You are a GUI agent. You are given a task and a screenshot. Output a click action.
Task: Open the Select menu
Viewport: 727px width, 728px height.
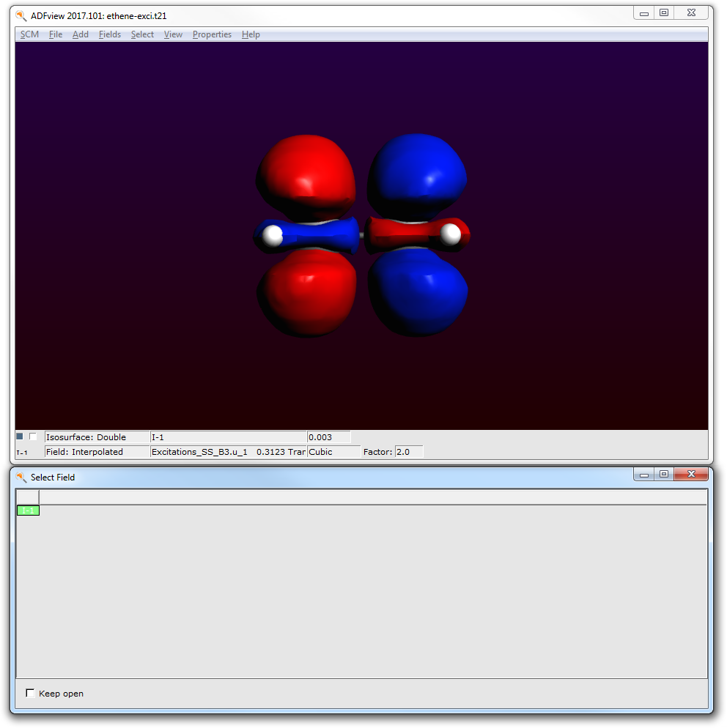coord(142,34)
